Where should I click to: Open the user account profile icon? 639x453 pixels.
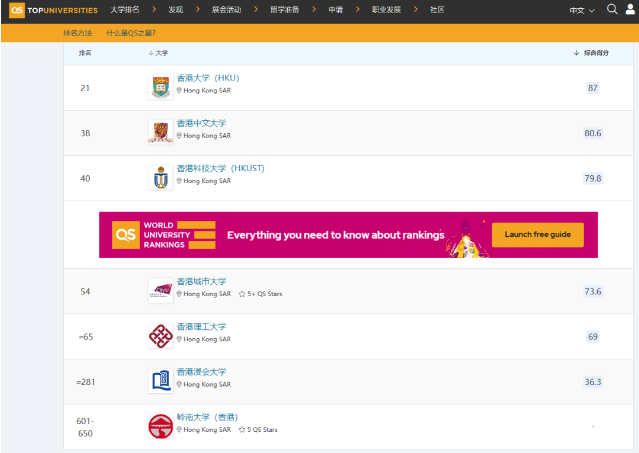(x=630, y=9)
